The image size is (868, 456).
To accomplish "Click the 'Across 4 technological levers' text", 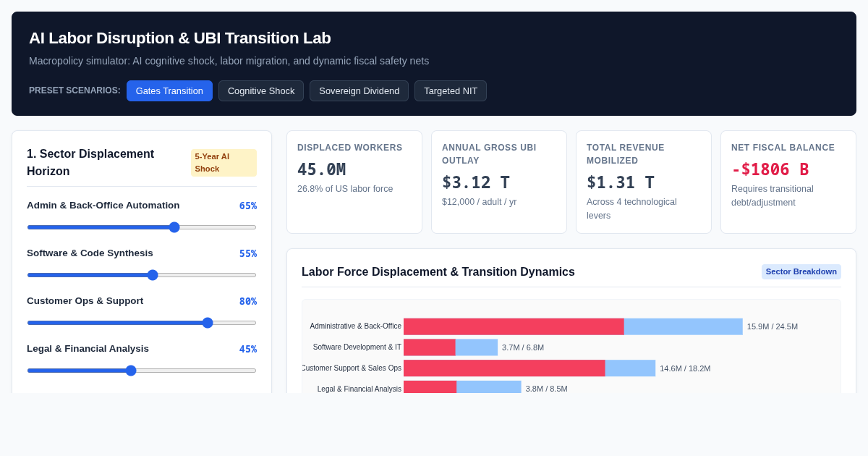I will 631,208.
